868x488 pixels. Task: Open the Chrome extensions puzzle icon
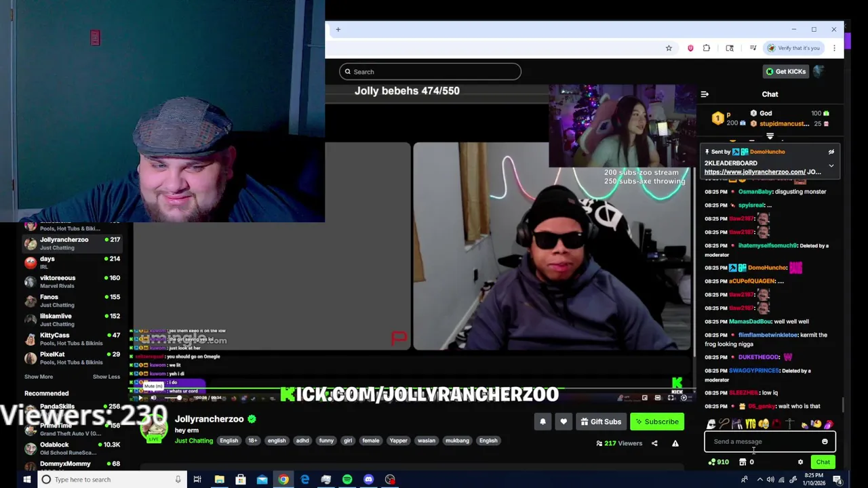tap(707, 48)
